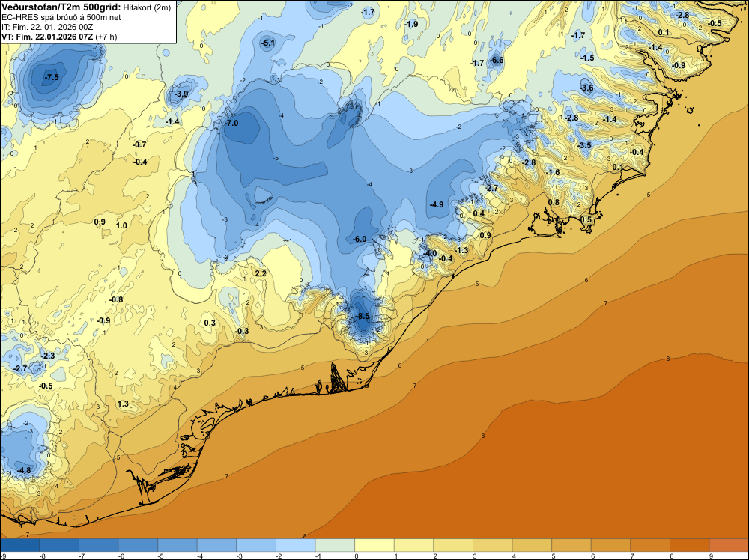The height and width of the screenshot is (560, 749).
Task: Click the 'IT: Fim. 22. 01. 2026 00Z' line
Action: [47, 27]
